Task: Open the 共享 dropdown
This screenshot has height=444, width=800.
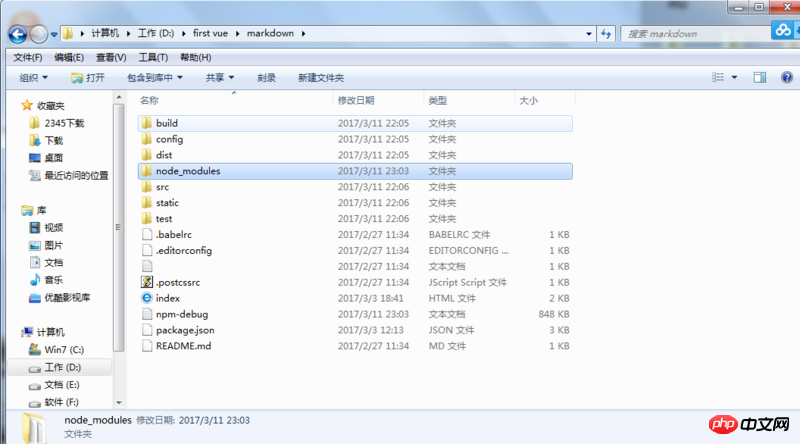Action: [220, 78]
